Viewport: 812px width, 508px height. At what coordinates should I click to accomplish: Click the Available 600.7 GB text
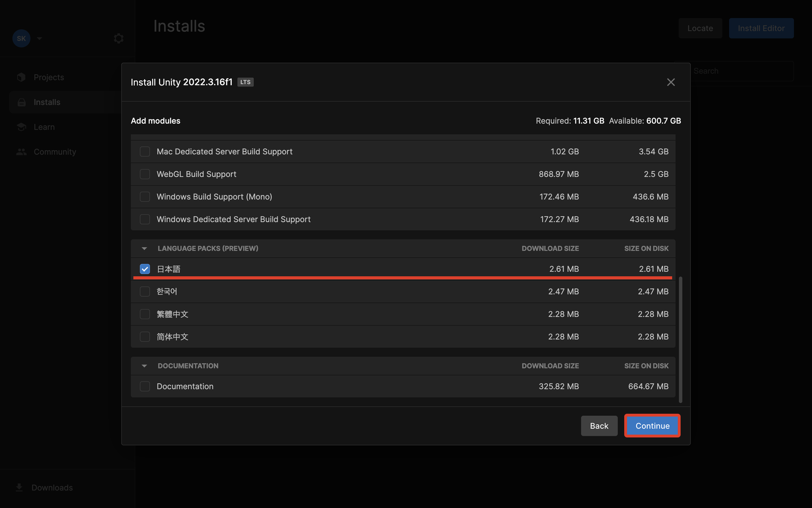click(645, 121)
